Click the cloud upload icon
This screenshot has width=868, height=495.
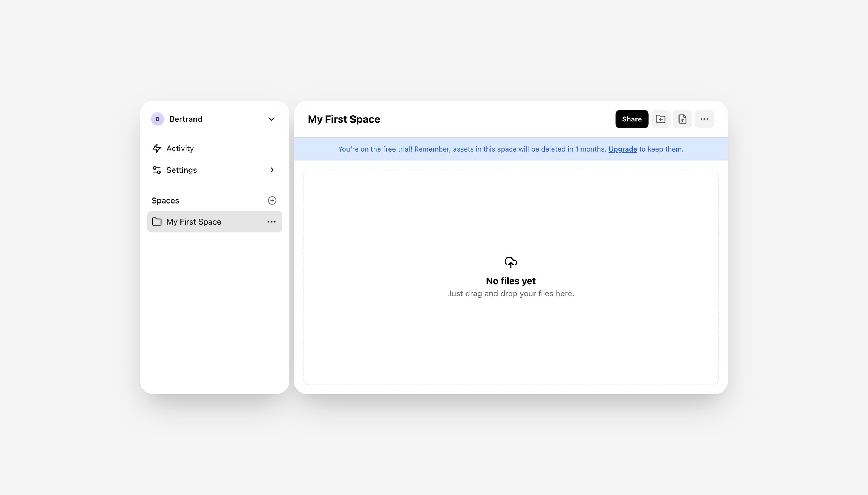[511, 262]
